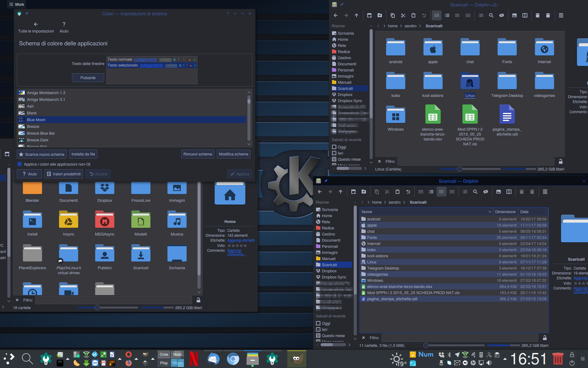Click home breadcrumb in Dolphin <2> path bar

coord(393,26)
